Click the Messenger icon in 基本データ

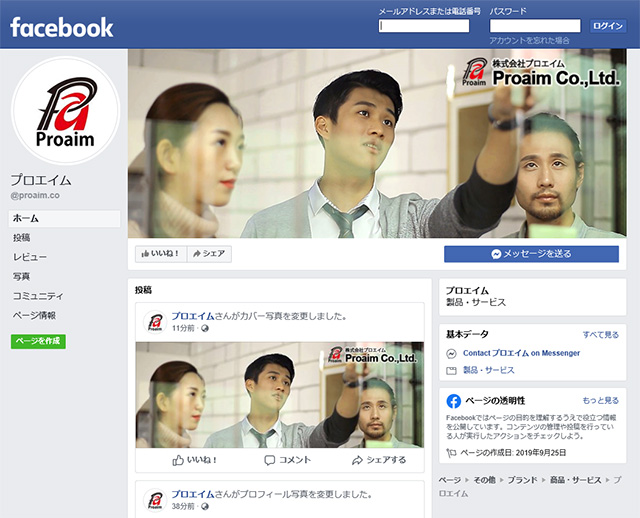tap(451, 353)
